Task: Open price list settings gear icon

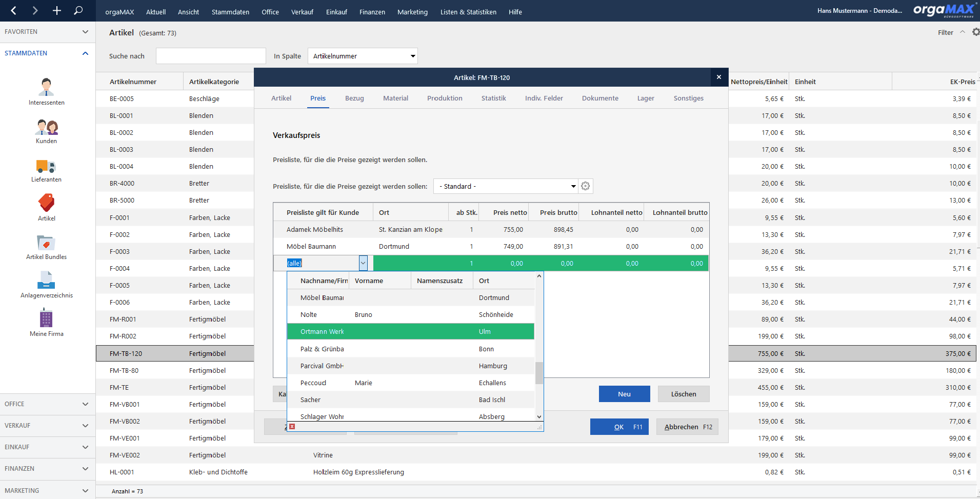Action: 586,186
